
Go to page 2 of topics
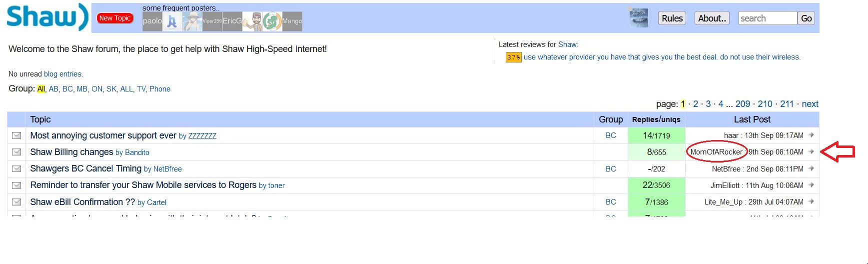[x=696, y=104]
